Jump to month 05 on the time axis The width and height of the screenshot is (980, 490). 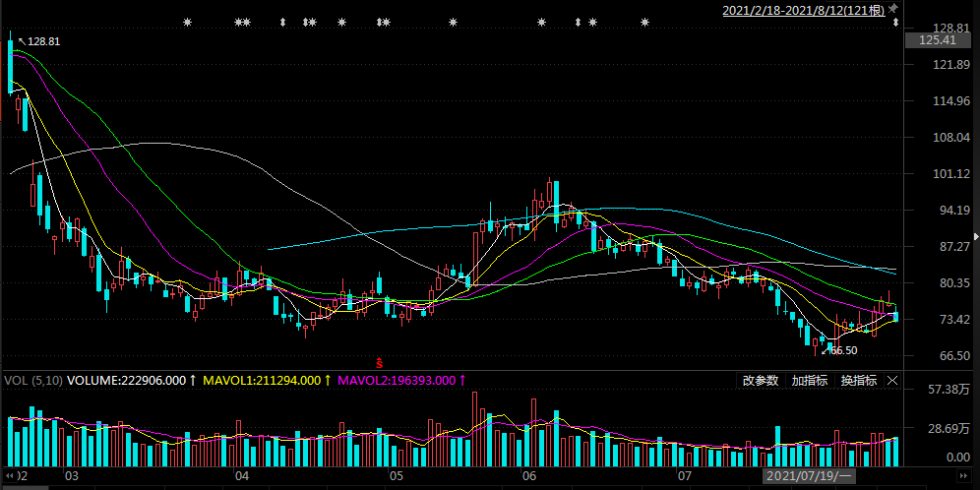tap(397, 476)
